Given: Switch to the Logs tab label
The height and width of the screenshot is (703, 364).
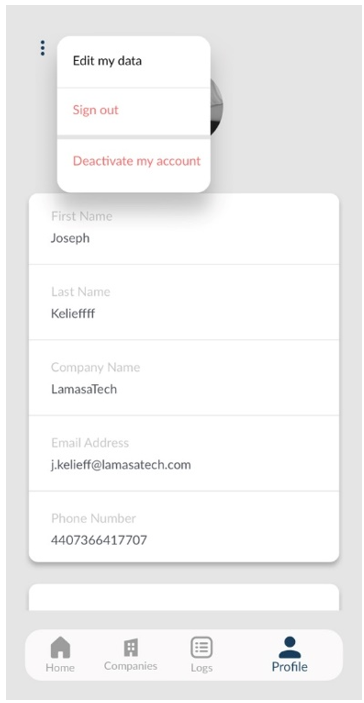Looking at the screenshot, I should click(201, 668).
